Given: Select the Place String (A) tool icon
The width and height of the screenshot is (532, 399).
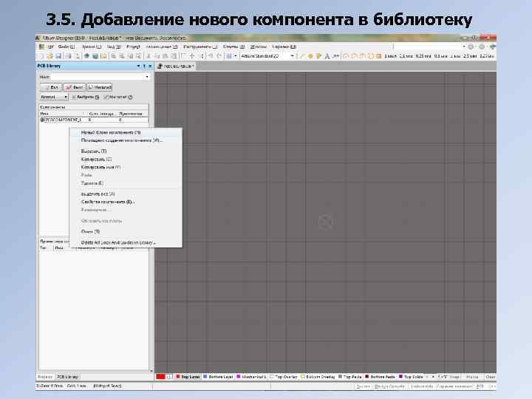Looking at the screenshot, I should tap(327, 56).
